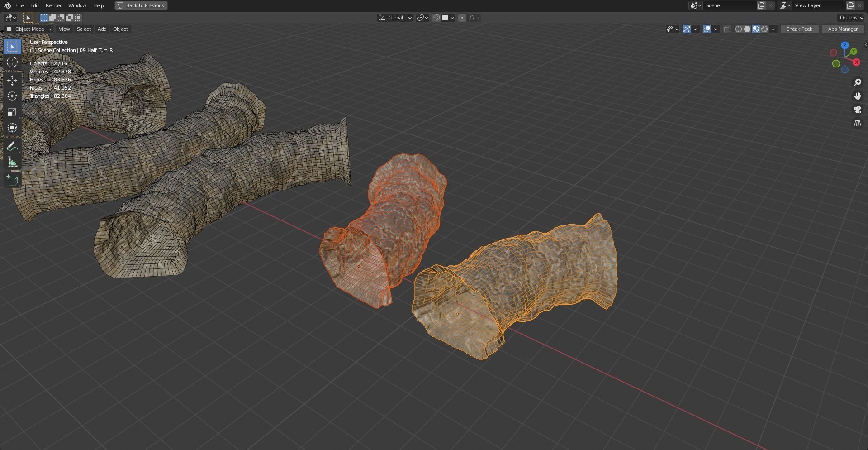
Task: Open the Global transform orientation dropdown
Action: (x=395, y=18)
